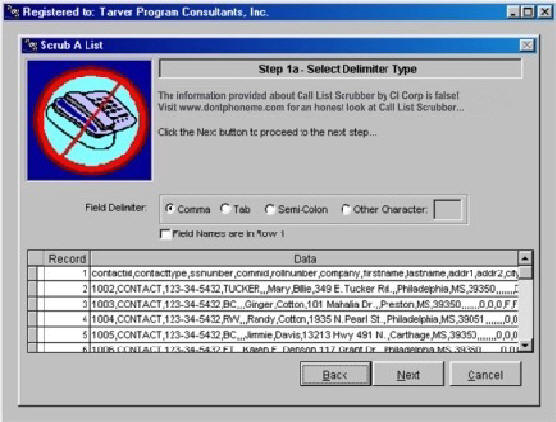Click the Scrub A List title icon
The width and height of the screenshot is (556, 422).
(31, 45)
